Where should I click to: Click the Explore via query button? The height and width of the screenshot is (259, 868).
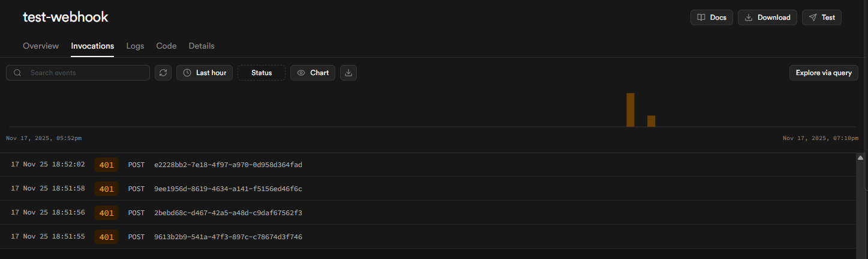click(x=824, y=73)
